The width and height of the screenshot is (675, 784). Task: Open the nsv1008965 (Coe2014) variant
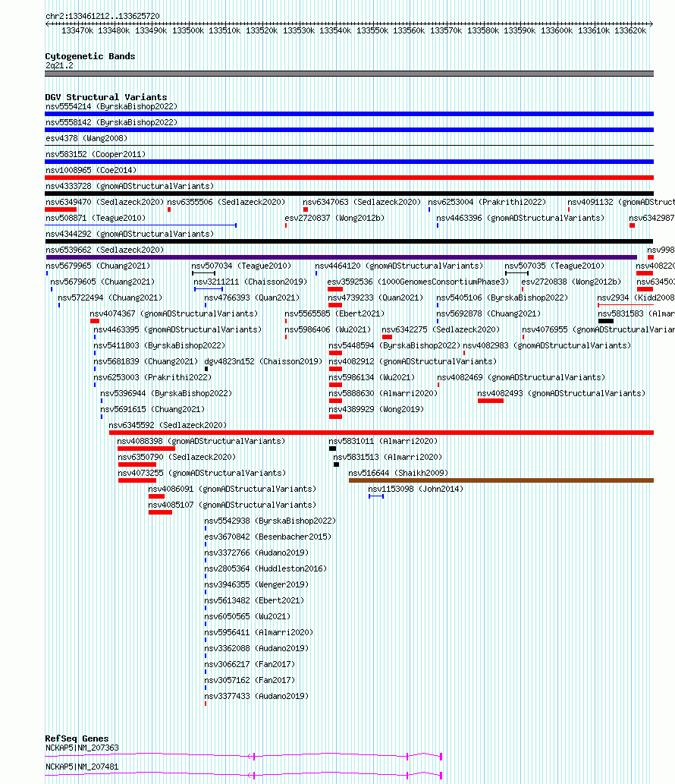(91, 171)
